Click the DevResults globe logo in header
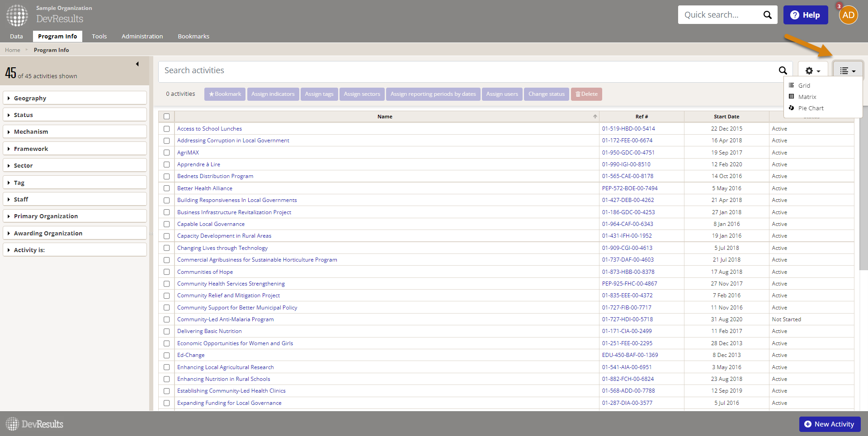 coord(17,15)
